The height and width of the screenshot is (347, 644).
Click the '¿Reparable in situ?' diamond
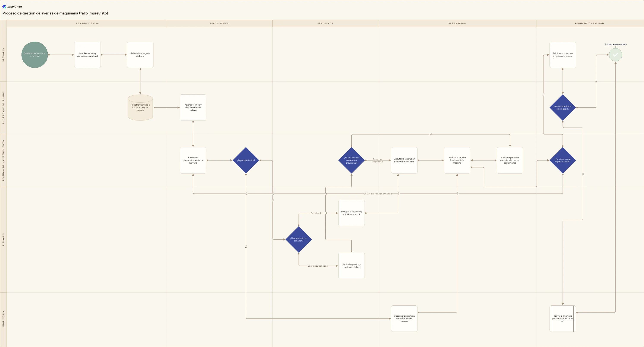[246, 160]
